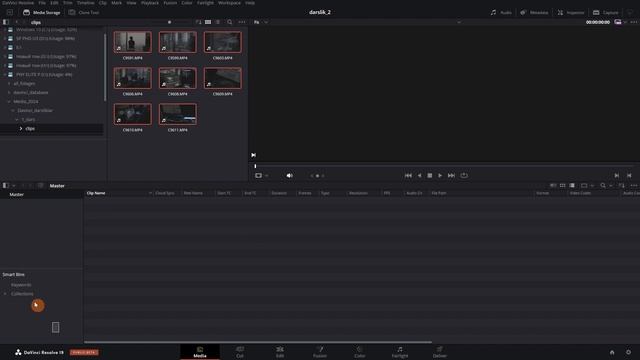Open the Audio panel
This screenshot has height=360, width=640.
pos(501,13)
